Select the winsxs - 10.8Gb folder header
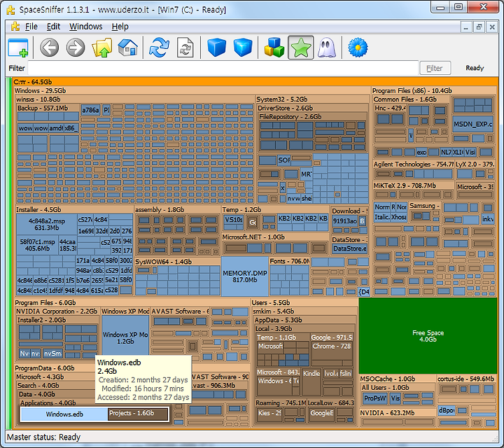Viewport: 504px width, 448px height. (135, 99)
